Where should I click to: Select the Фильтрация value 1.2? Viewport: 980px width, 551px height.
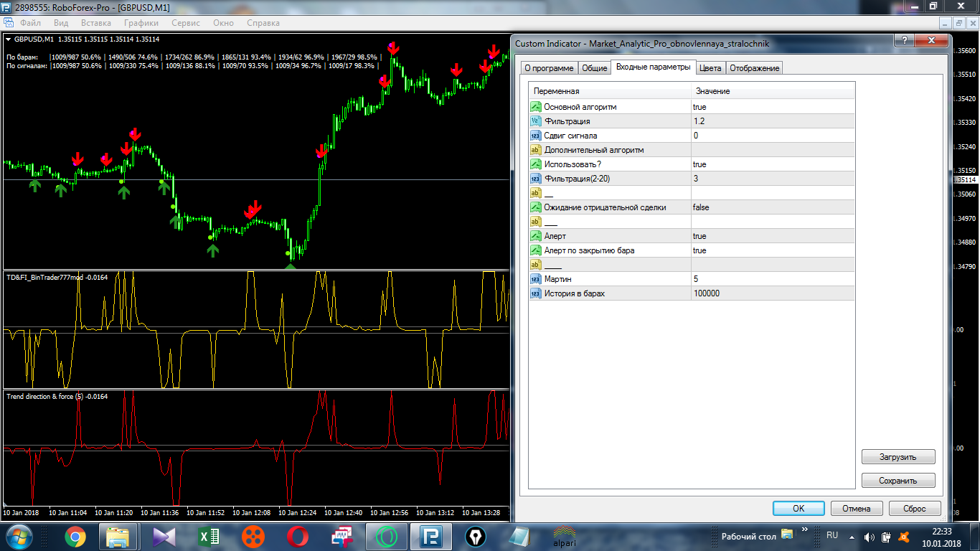pyautogui.click(x=773, y=121)
